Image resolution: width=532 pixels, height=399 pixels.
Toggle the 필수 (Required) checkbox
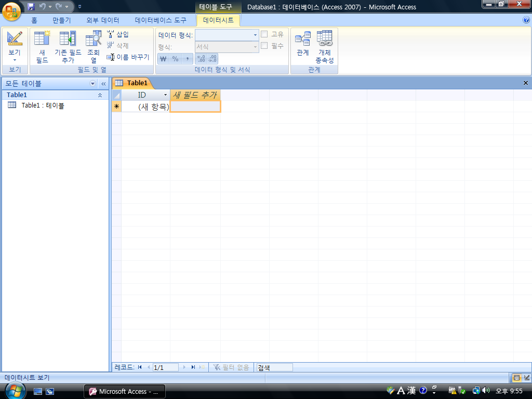pyautogui.click(x=264, y=46)
